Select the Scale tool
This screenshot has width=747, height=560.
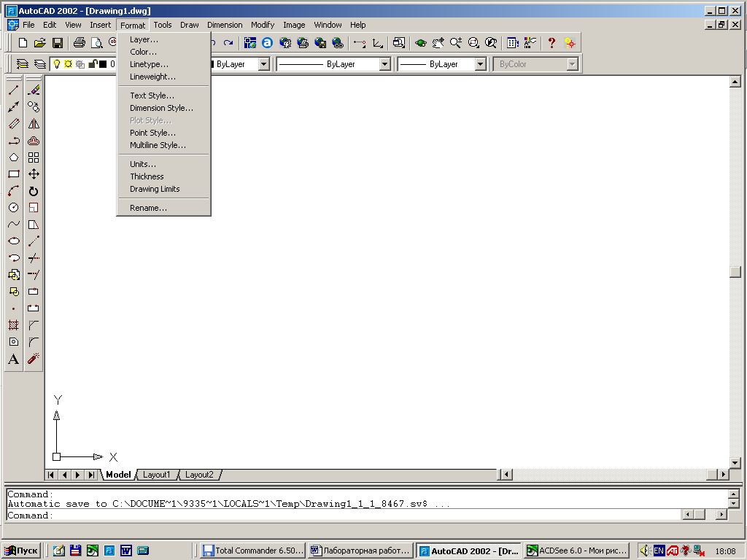coord(34,208)
